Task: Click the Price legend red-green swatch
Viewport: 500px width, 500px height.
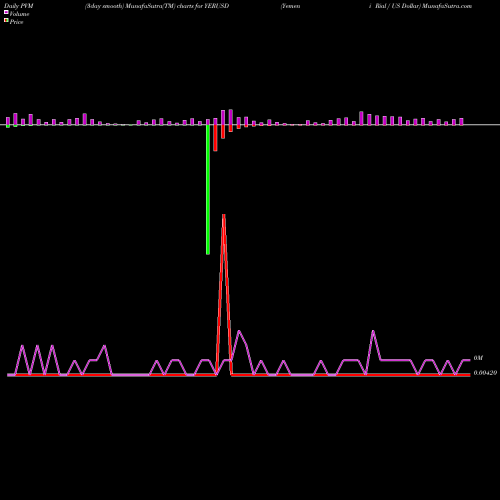Action: point(6,21)
